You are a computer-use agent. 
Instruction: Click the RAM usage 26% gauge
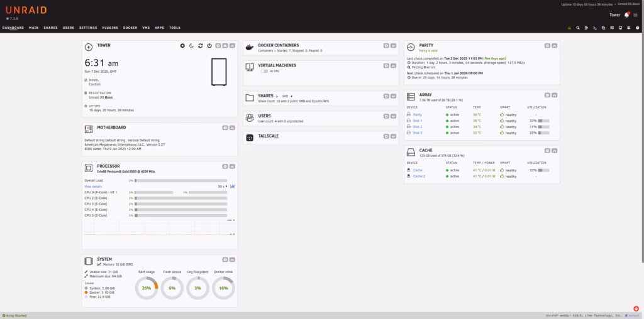(x=146, y=288)
